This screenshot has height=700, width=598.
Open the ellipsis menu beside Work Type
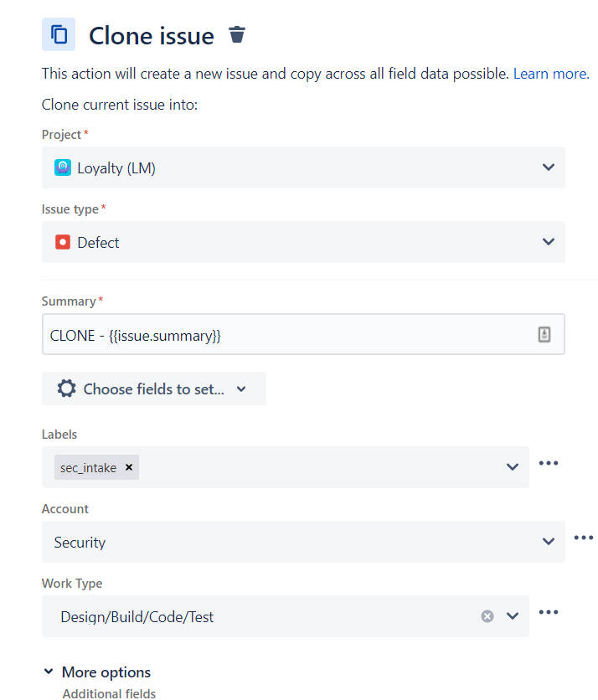pyautogui.click(x=549, y=611)
